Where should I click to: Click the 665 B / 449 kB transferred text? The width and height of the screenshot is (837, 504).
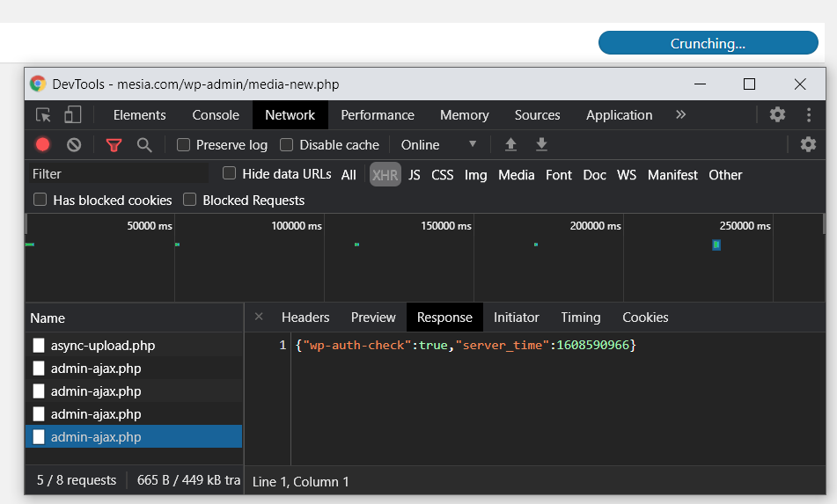click(x=188, y=480)
